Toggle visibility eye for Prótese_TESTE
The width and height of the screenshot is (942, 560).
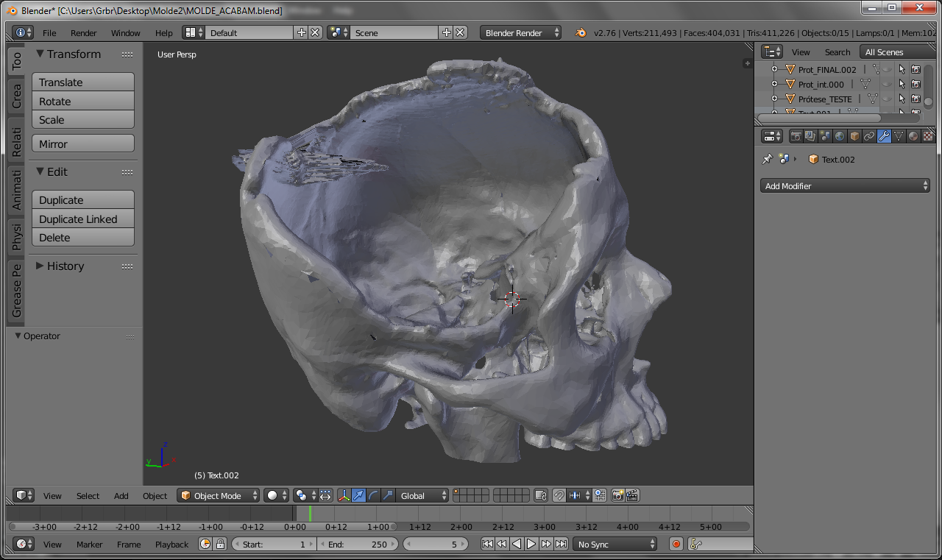click(x=888, y=99)
